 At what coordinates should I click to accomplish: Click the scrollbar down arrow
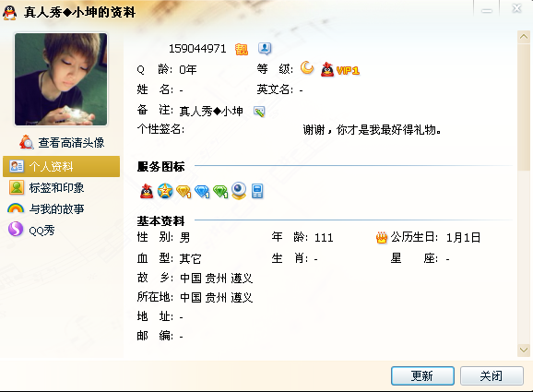pos(524,350)
